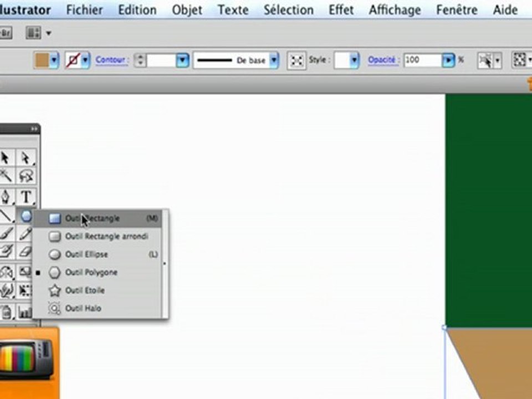Click the stroke swatch showing none
Viewport: 532px width, 399px height.
[73, 60]
